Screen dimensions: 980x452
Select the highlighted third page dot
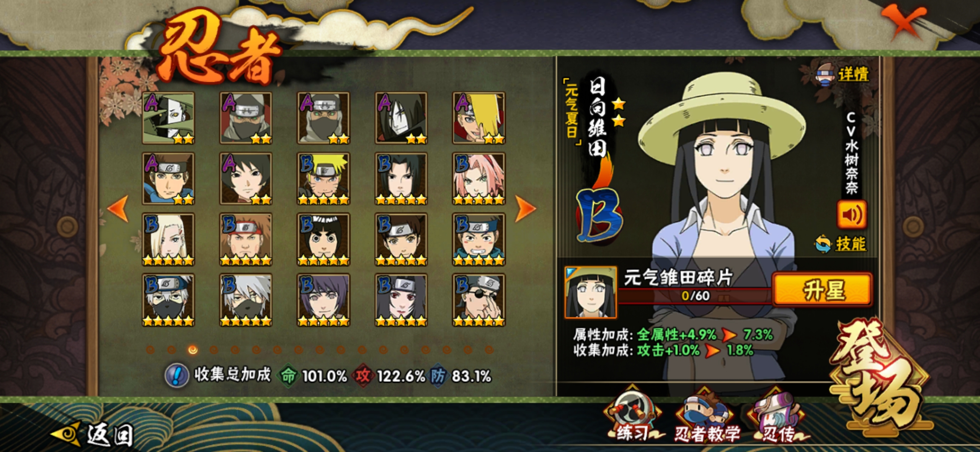tap(193, 349)
